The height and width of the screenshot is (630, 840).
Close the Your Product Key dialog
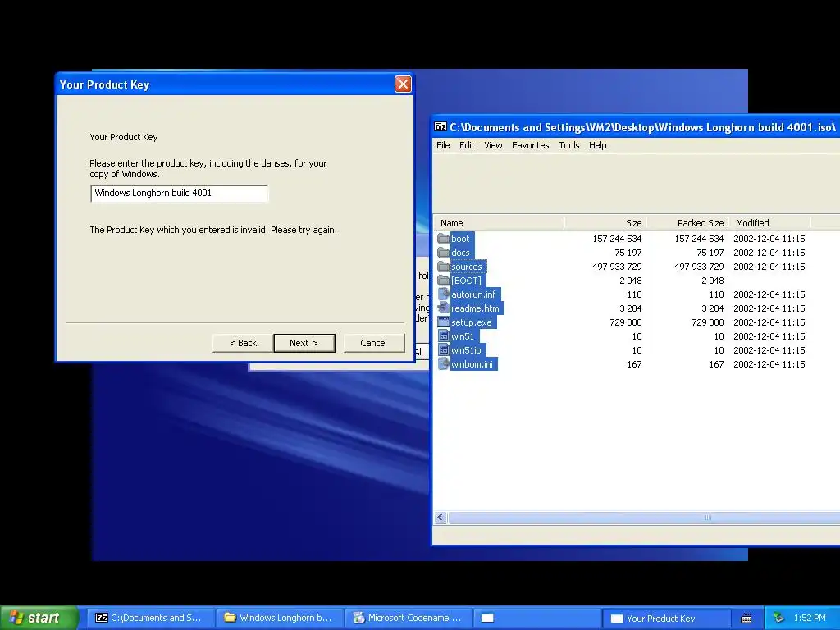[x=403, y=84]
